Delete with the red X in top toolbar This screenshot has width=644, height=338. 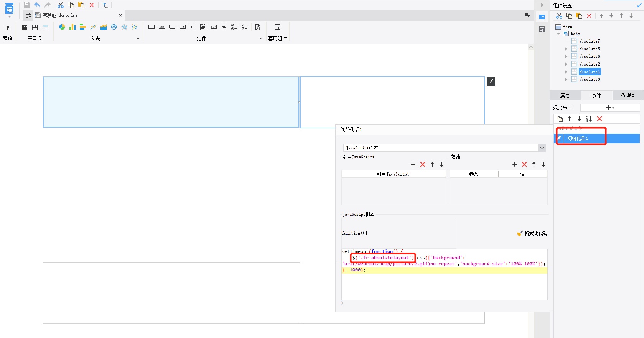pyautogui.click(x=92, y=5)
